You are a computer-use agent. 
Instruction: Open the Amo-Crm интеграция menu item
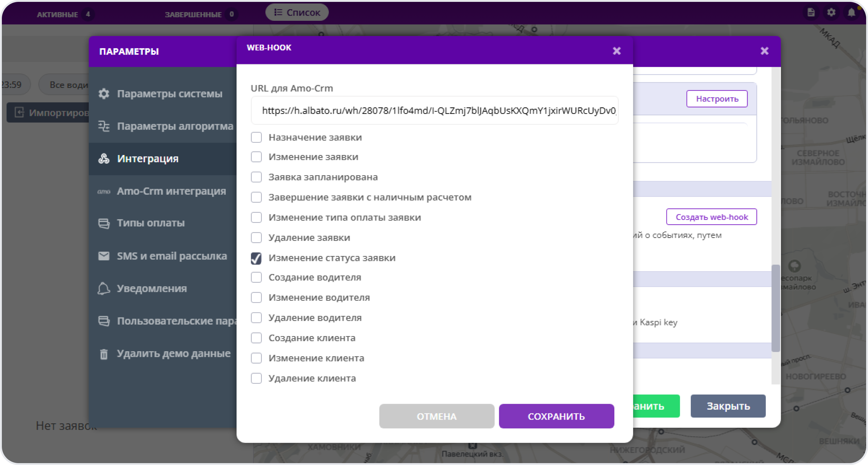[x=171, y=191]
